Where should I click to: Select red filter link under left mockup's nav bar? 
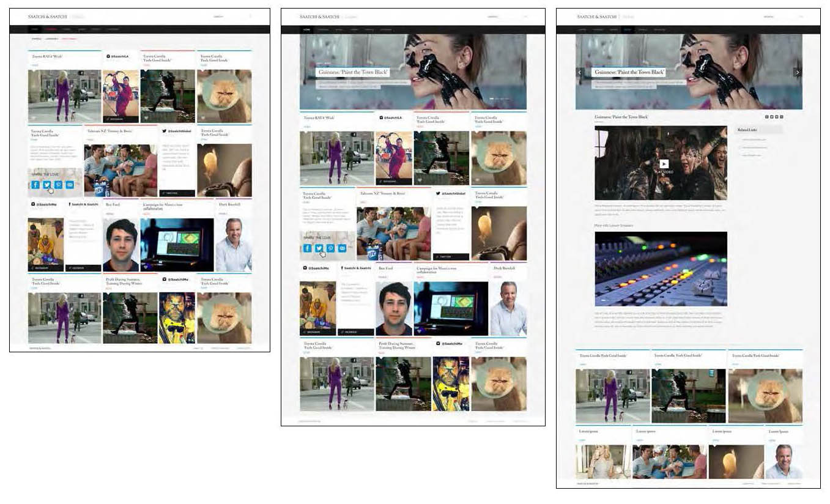pyautogui.click(x=69, y=39)
